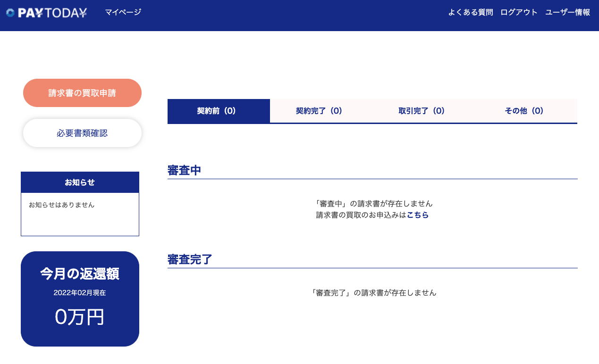Select the お知らせはありません notice text
Image resolution: width=599 pixels, height=364 pixels.
[62, 205]
